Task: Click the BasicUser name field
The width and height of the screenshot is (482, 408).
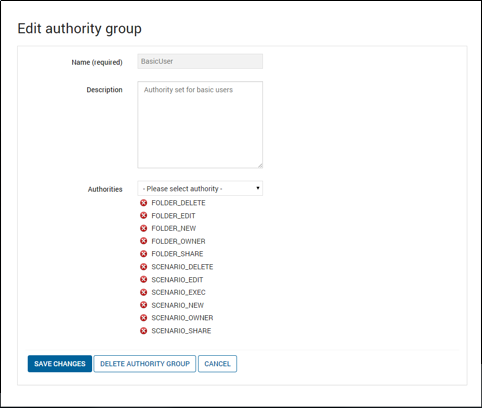Action: click(x=200, y=61)
